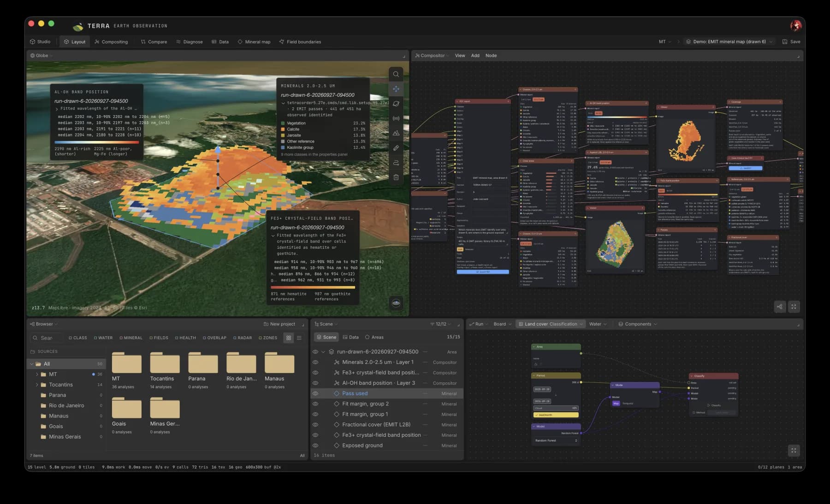This screenshot has width=830, height=504.
Task: Select the pencil draw tool on the globe
Action: [396, 148]
